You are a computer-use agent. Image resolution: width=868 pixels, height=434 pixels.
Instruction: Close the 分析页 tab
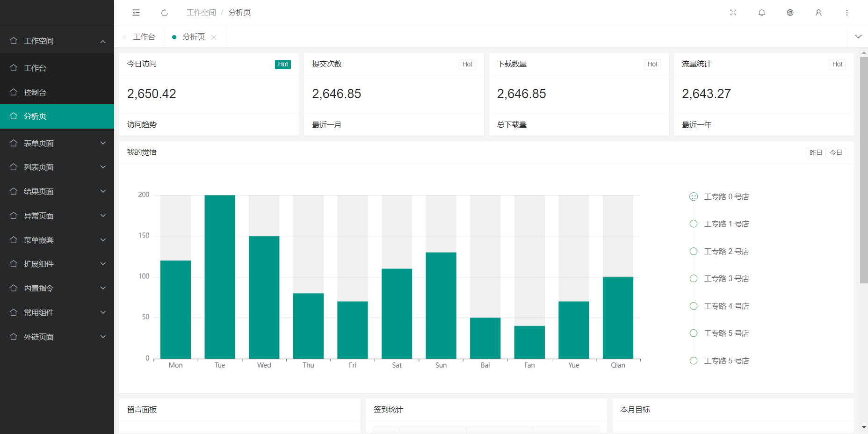[214, 37]
